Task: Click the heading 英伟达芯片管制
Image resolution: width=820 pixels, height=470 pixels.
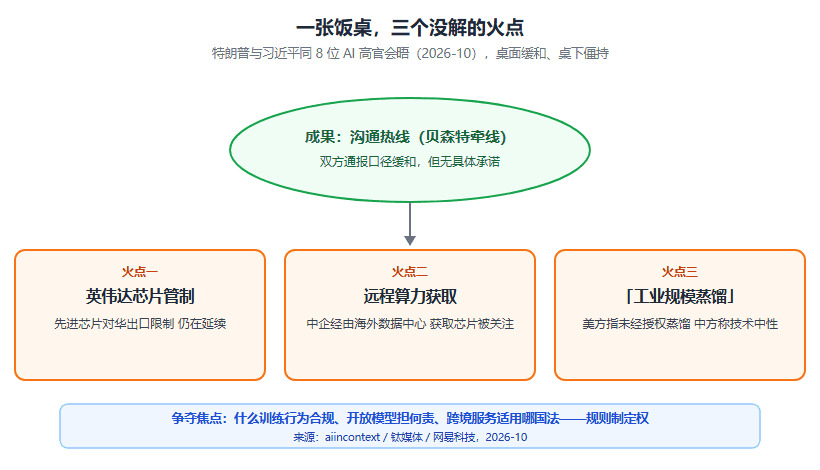Action: 140,296
